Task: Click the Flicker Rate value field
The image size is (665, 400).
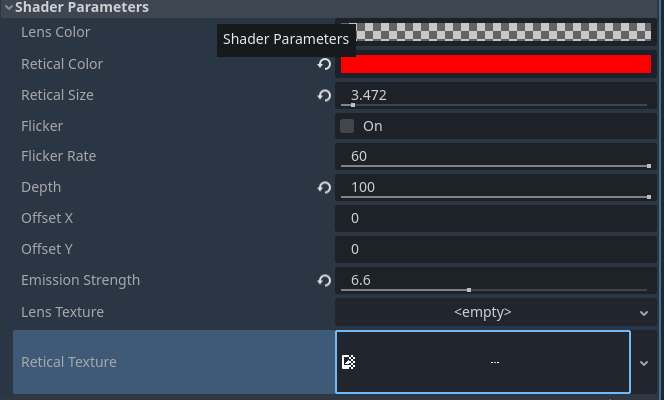Action: (x=496, y=156)
